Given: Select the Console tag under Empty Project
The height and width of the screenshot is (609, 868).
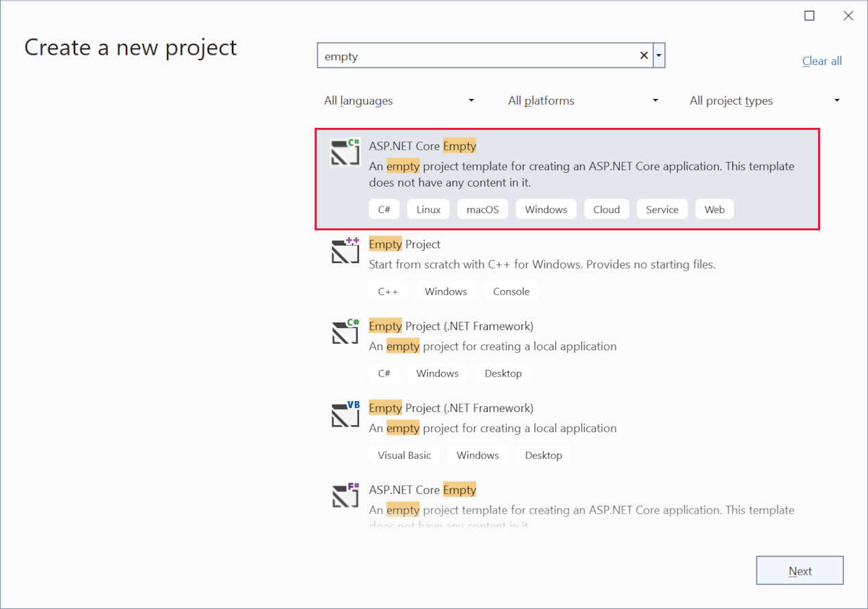Looking at the screenshot, I should [511, 290].
